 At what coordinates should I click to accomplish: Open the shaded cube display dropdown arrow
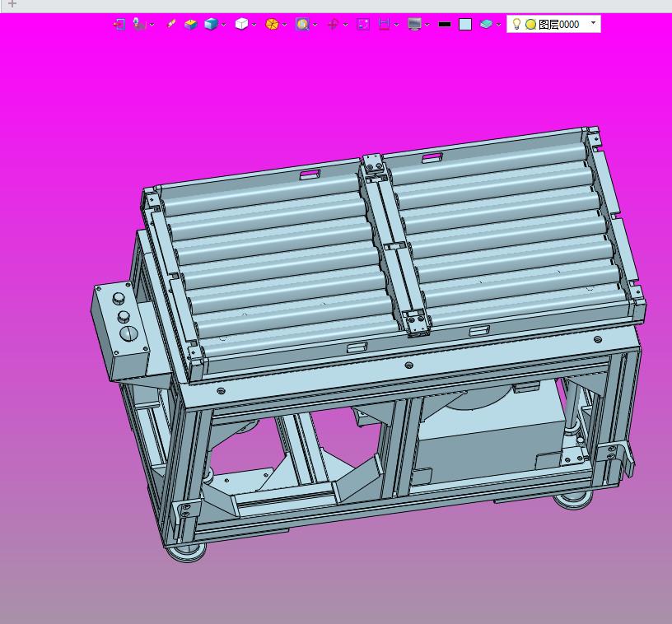pyautogui.click(x=224, y=25)
